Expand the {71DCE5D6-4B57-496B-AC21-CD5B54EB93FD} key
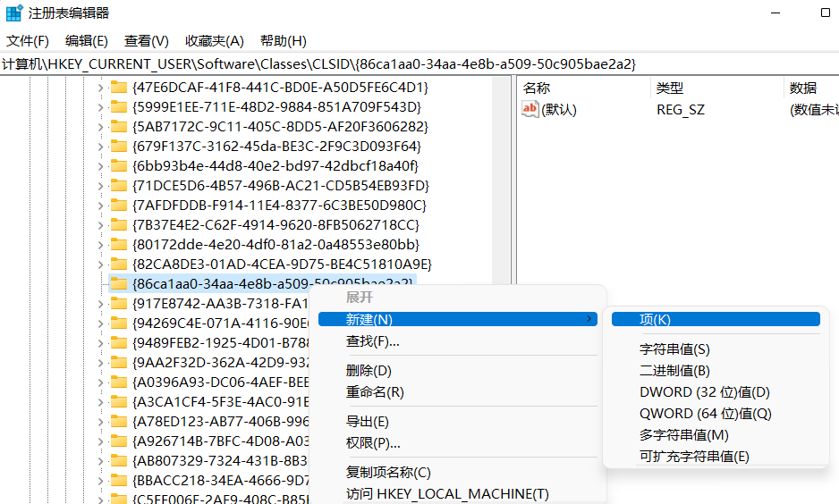 pyautogui.click(x=100, y=186)
